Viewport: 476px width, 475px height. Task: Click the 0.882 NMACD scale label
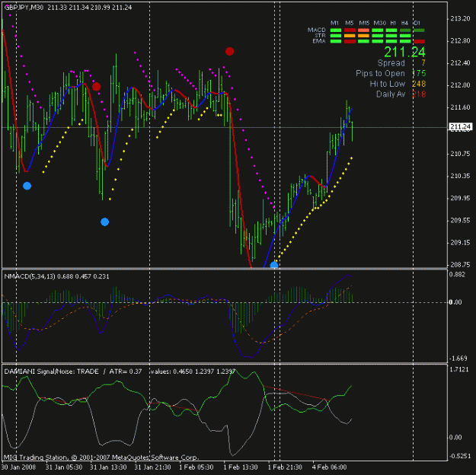[457, 274]
